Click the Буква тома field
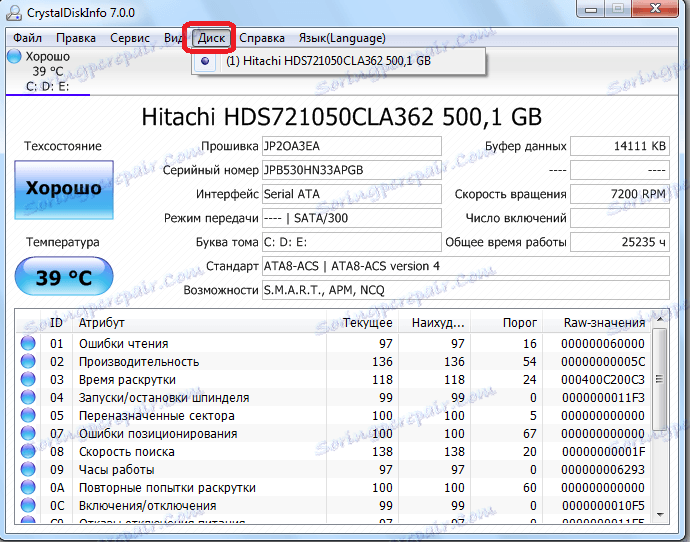Viewport: 690px width, 542px height. (352, 242)
